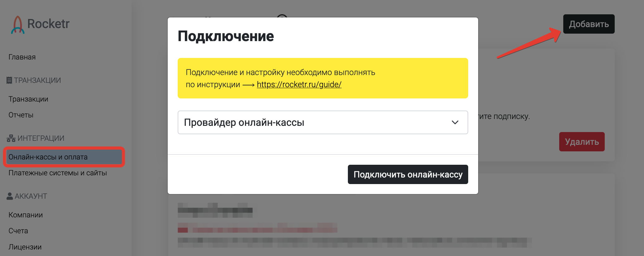Open the Компании sidebar item
Viewport: 644px width, 256px height.
point(26,215)
